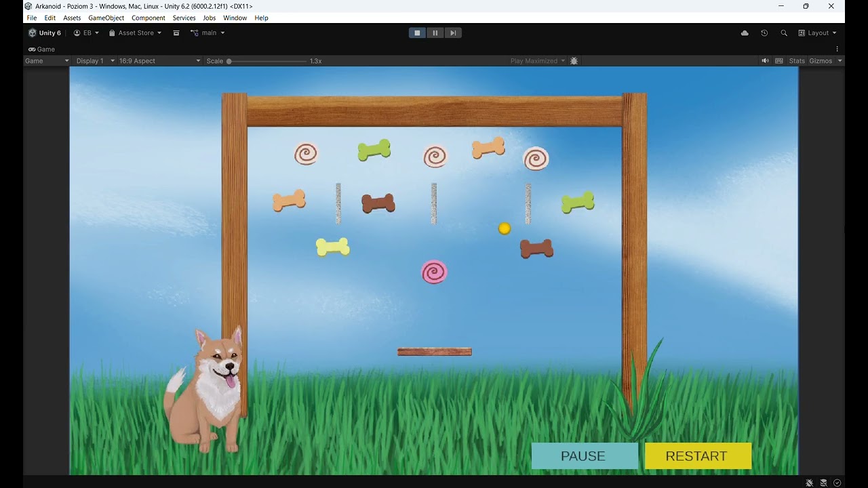Open the Window menu
Viewport: 868px width, 488px height.
(x=235, y=18)
